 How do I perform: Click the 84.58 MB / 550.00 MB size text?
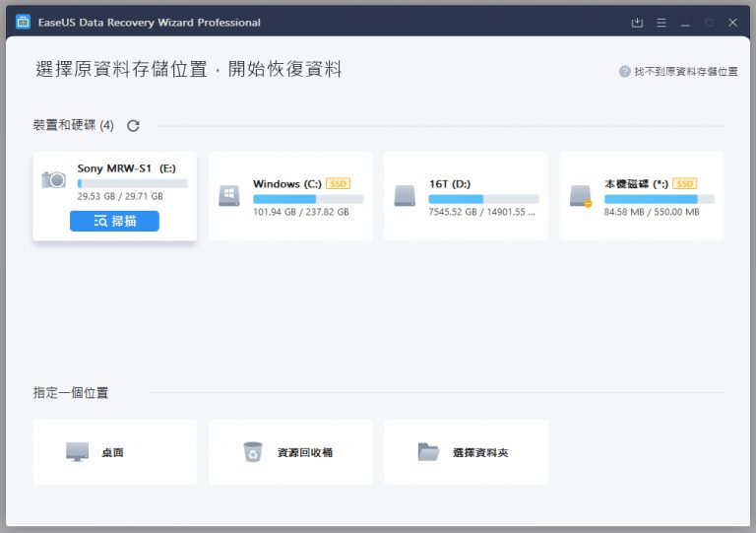click(652, 212)
